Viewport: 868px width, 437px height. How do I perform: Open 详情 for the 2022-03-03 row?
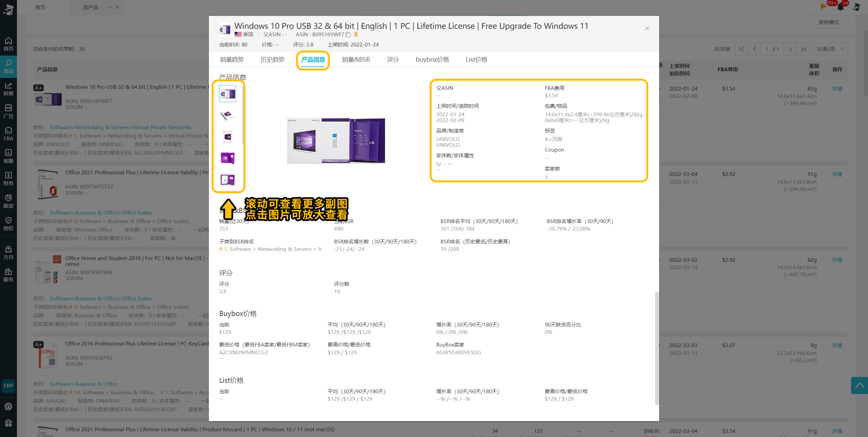tap(837, 345)
